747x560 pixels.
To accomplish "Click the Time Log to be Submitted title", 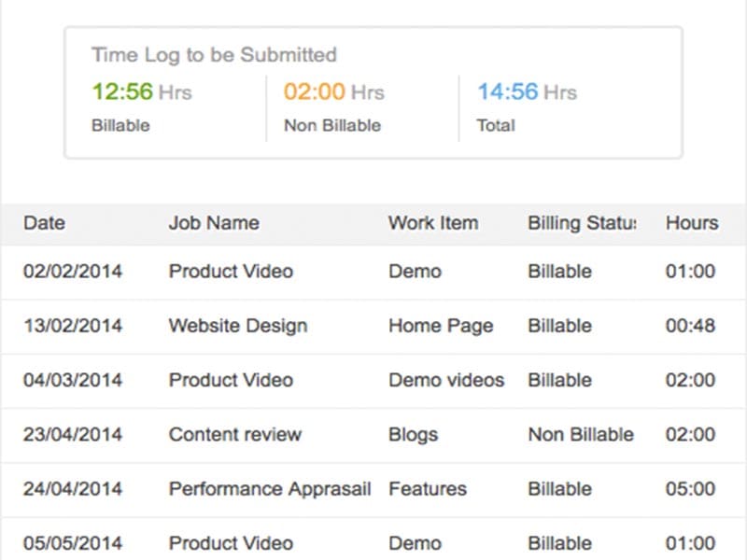I will click(214, 55).
